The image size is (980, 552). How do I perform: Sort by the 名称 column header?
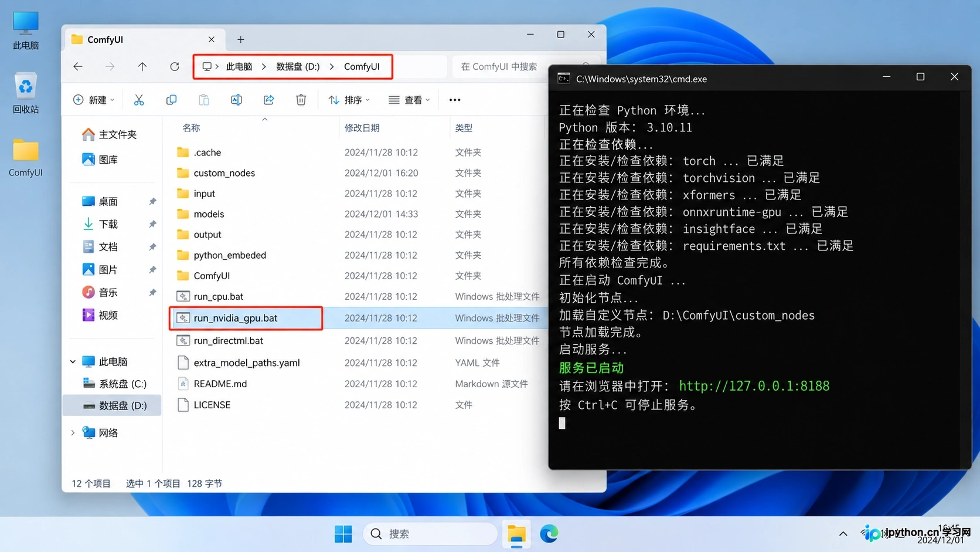tap(191, 128)
